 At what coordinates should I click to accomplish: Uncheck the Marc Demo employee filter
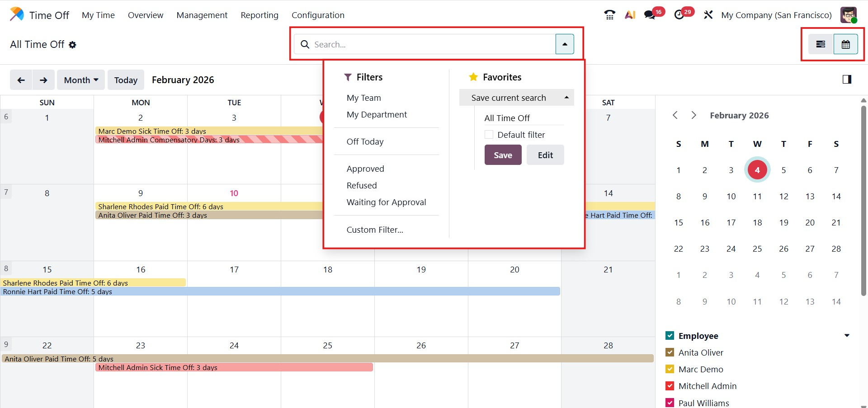(x=670, y=369)
